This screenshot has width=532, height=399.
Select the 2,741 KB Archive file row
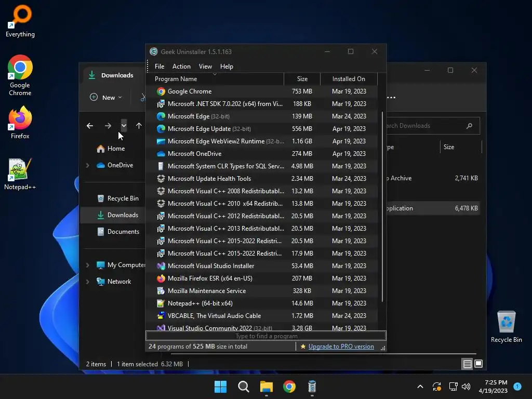[434, 178]
